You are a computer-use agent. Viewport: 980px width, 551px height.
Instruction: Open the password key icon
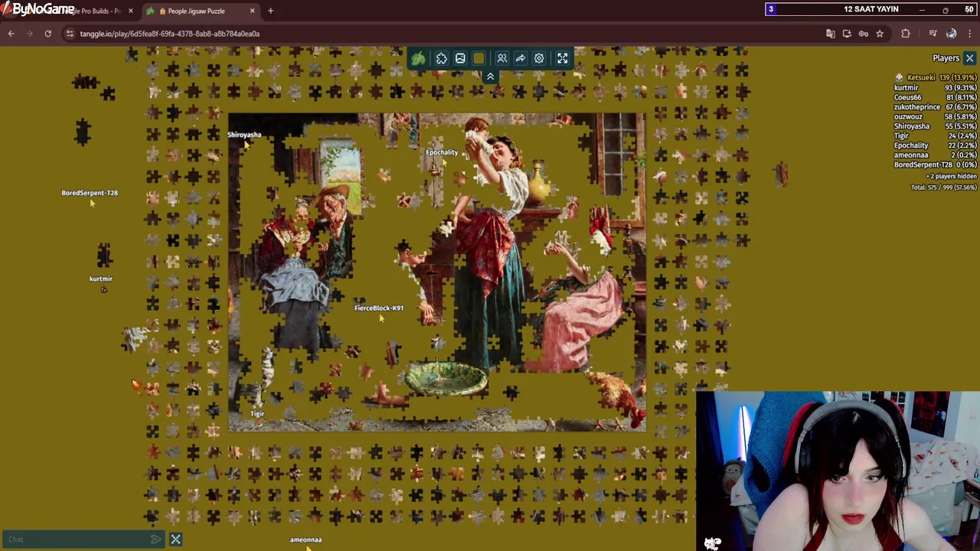tap(864, 34)
